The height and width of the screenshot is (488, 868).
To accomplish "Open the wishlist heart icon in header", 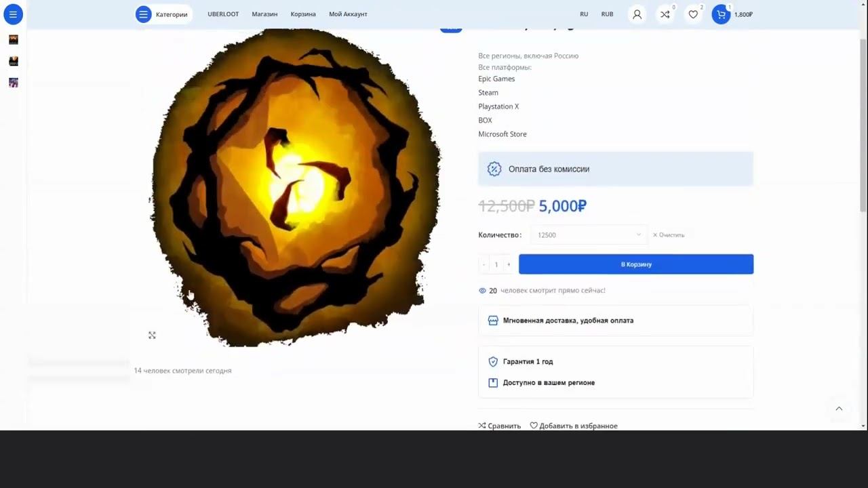I will [693, 14].
